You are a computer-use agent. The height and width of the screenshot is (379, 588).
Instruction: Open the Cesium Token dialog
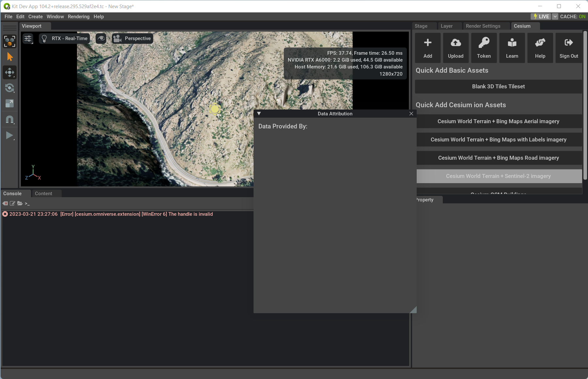[x=484, y=48]
